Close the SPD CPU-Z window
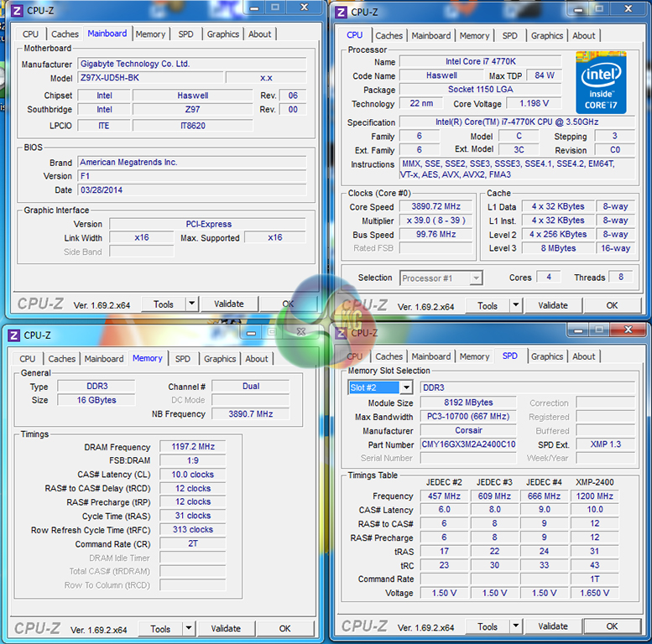This screenshot has height=644, width=652. 629,330
